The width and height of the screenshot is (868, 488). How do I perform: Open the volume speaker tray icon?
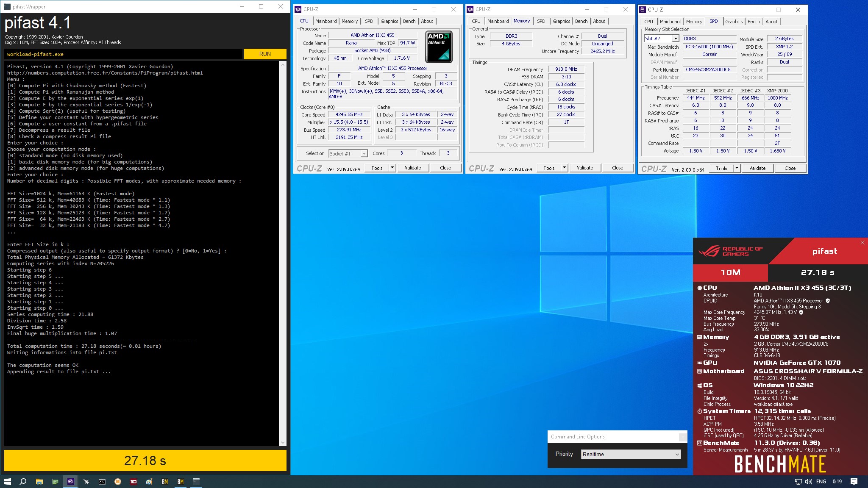pos(808,482)
